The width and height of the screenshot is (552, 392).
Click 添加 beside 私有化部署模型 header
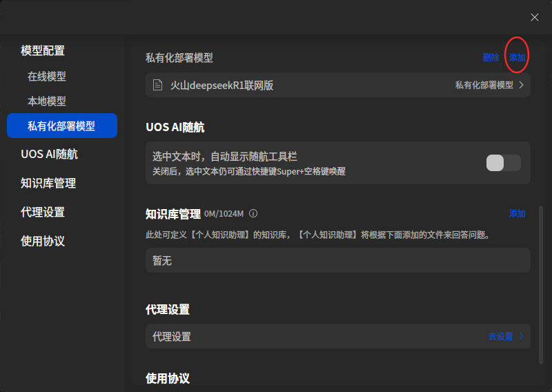pos(517,57)
